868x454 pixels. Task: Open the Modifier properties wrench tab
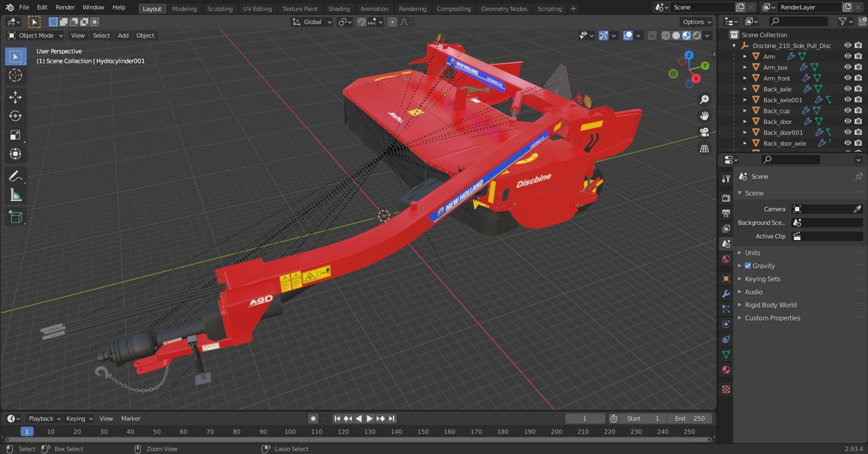click(x=726, y=294)
